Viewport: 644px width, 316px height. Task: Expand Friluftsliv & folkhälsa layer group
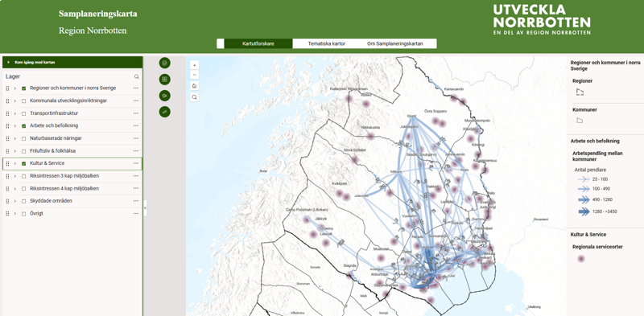pyautogui.click(x=15, y=151)
